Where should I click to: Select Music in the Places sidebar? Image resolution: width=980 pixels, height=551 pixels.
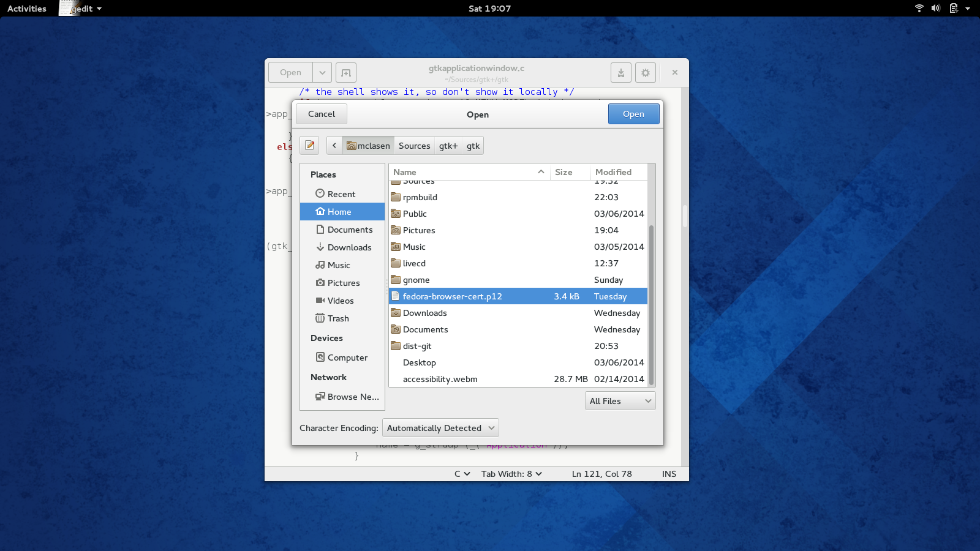pyautogui.click(x=338, y=265)
